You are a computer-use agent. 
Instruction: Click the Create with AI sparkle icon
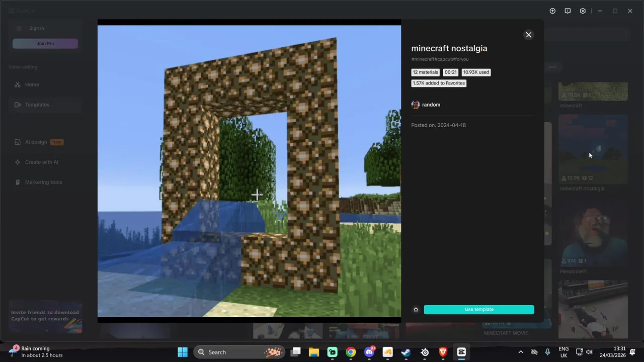(x=18, y=162)
